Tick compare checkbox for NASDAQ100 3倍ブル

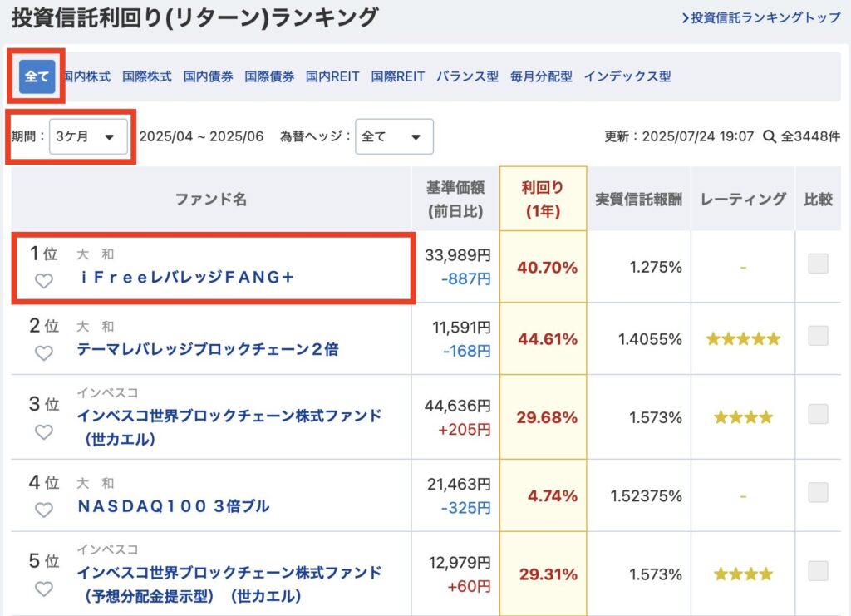pyautogui.click(x=818, y=493)
